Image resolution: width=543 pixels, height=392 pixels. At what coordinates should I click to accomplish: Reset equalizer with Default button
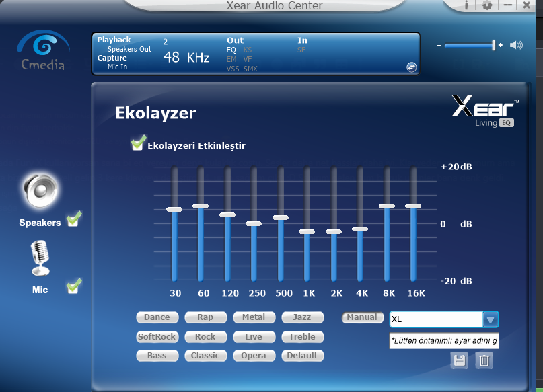pyautogui.click(x=303, y=356)
